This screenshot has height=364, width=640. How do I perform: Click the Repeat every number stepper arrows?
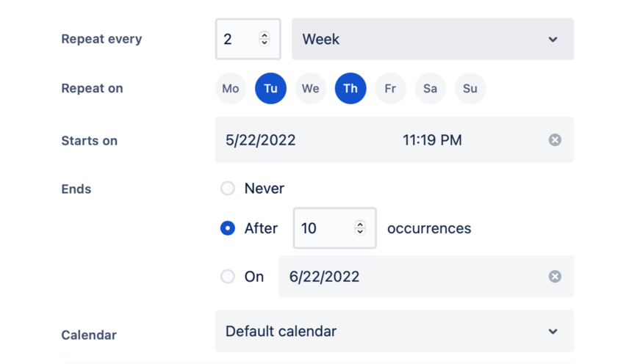pyautogui.click(x=265, y=39)
